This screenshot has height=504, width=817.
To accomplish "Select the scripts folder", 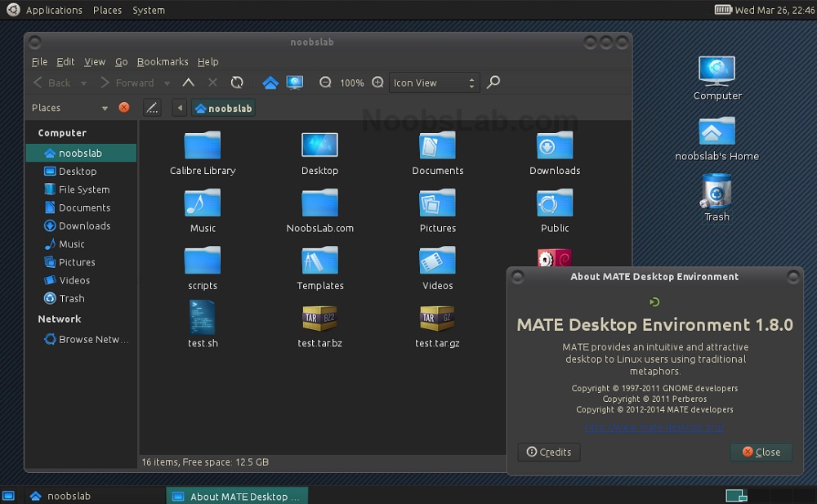I will (x=203, y=269).
